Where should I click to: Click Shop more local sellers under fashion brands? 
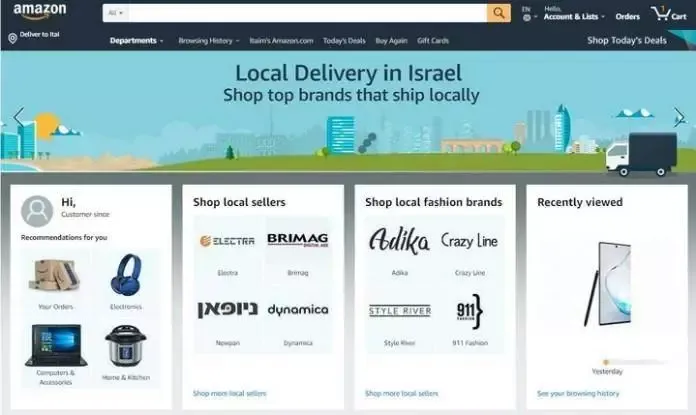point(401,393)
